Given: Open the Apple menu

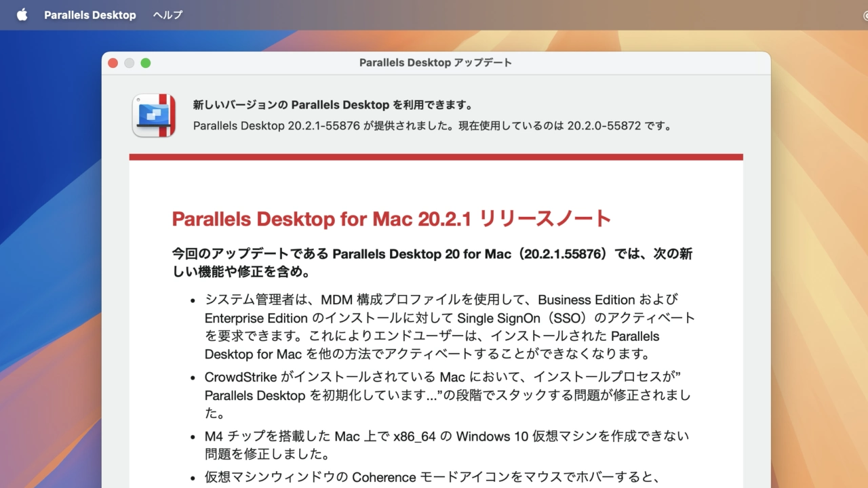Looking at the screenshot, I should pos(22,15).
